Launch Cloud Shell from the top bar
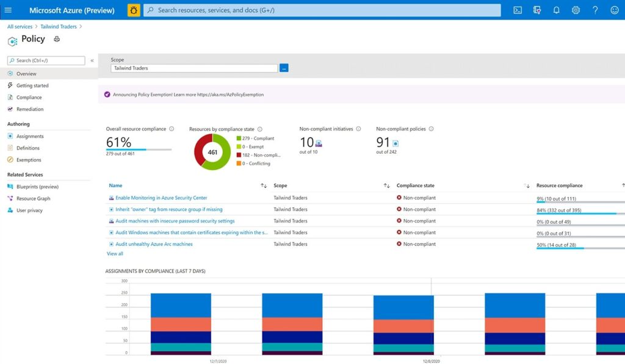Viewport: 625px width, 364px height. click(x=518, y=10)
